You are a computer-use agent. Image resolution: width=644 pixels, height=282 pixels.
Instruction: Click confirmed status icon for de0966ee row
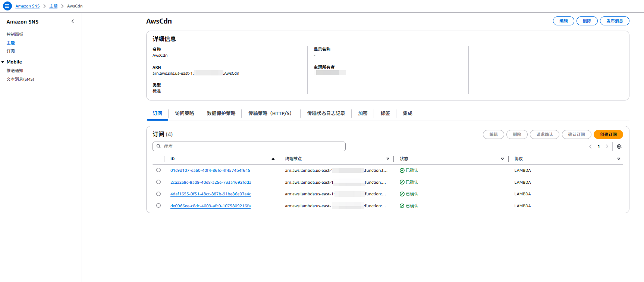[x=402, y=206]
